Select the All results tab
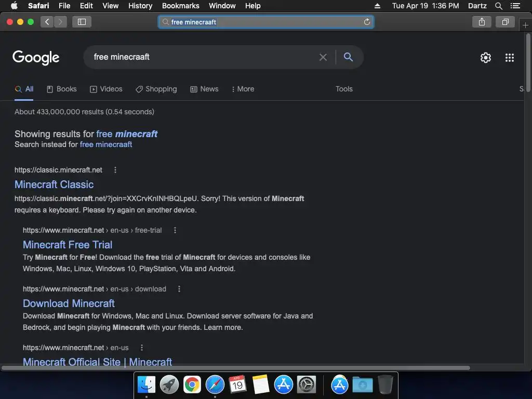 tap(24, 89)
